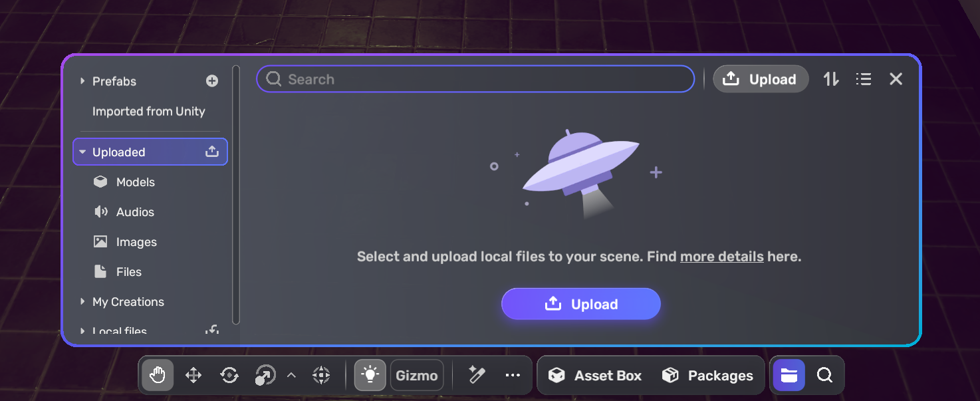Image resolution: width=980 pixels, height=401 pixels.
Task: Click the plus icon next to Prefabs
Action: [x=212, y=81]
